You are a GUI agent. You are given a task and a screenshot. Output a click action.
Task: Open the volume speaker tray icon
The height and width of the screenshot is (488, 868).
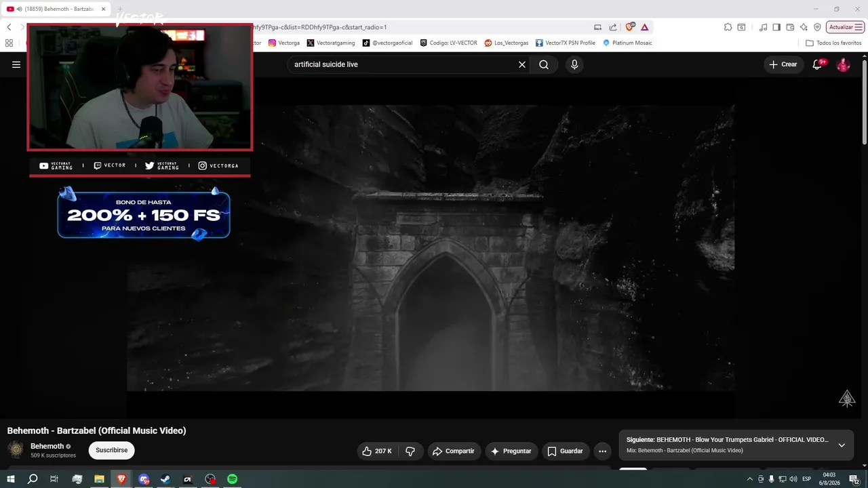click(x=793, y=479)
